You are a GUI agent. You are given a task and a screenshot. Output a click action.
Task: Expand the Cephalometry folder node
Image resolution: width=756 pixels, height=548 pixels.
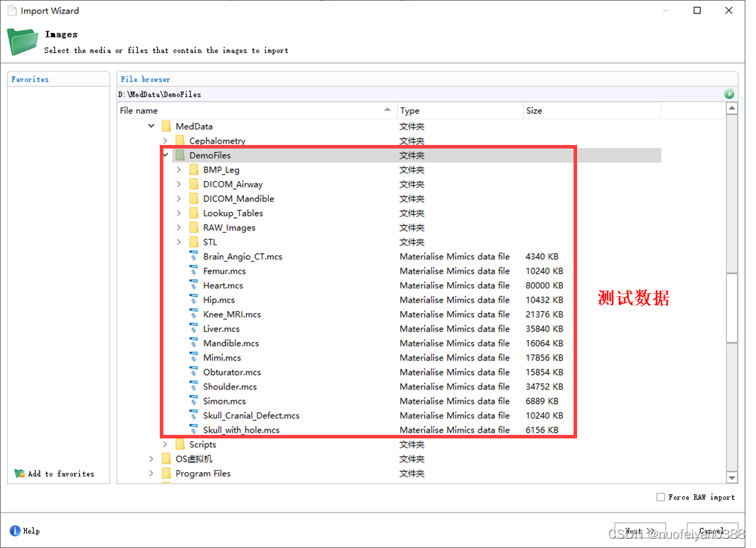pyautogui.click(x=165, y=141)
